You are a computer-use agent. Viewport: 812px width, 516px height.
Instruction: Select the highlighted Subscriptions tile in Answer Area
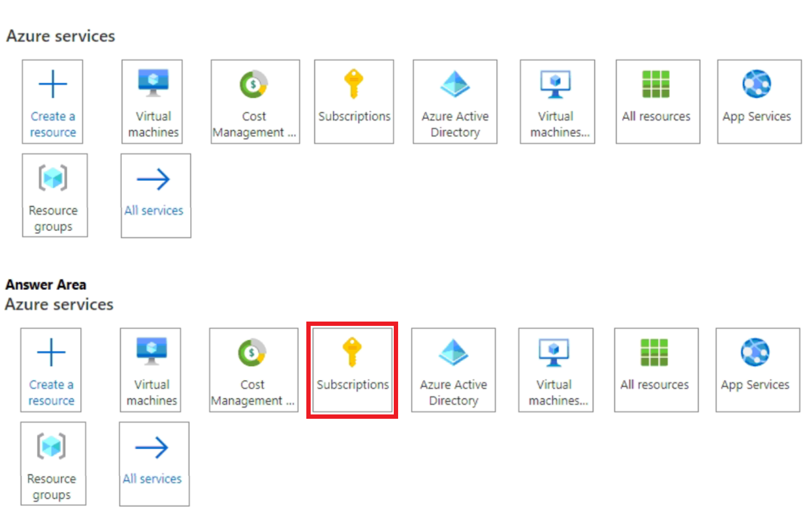[x=352, y=369]
